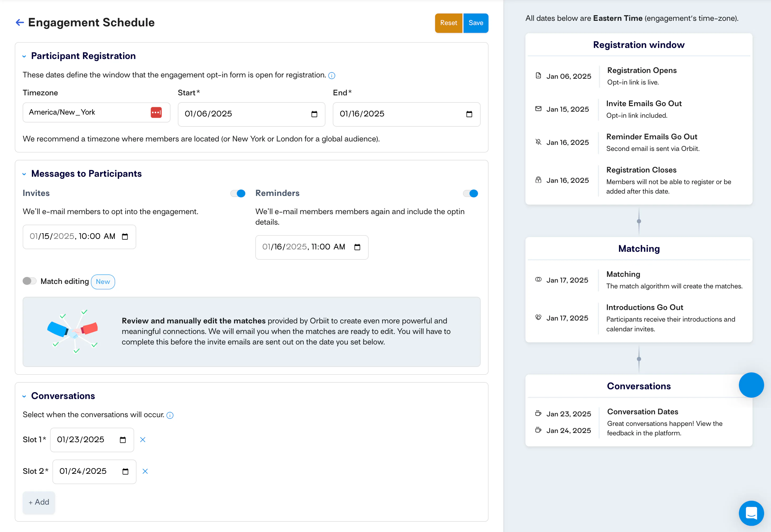771x532 pixels.
Task: Add another conversation slot
Action: (39, 502)
